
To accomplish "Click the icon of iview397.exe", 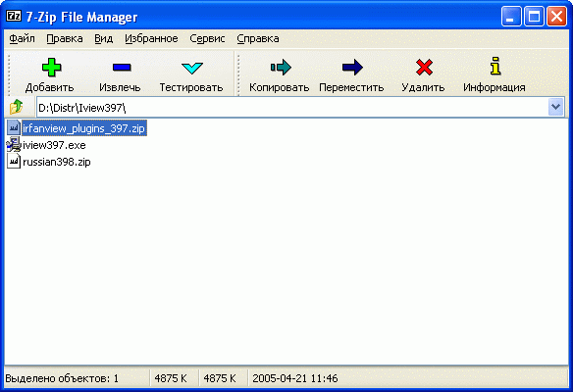I will click(14, 144).
